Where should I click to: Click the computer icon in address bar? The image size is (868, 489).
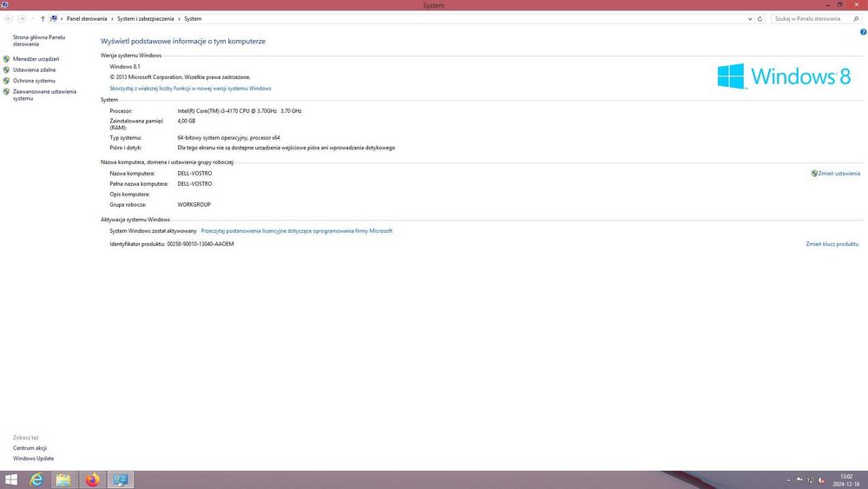54,19
